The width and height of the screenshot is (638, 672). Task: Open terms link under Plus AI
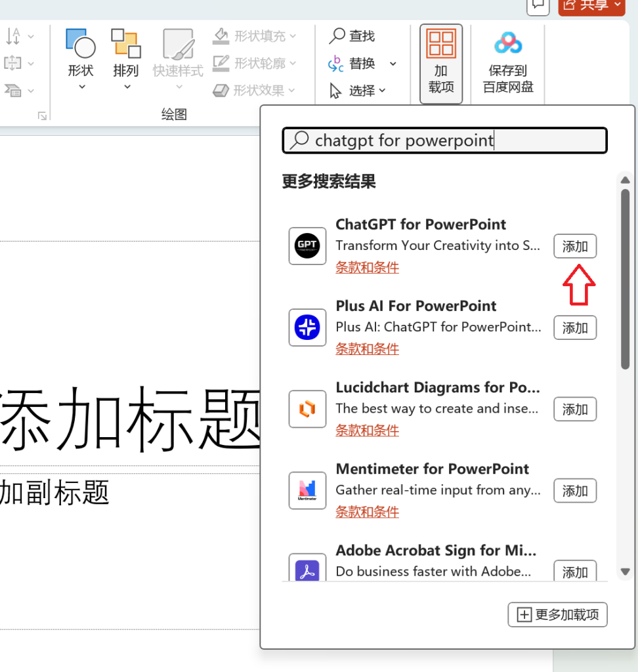coord(367,348)
